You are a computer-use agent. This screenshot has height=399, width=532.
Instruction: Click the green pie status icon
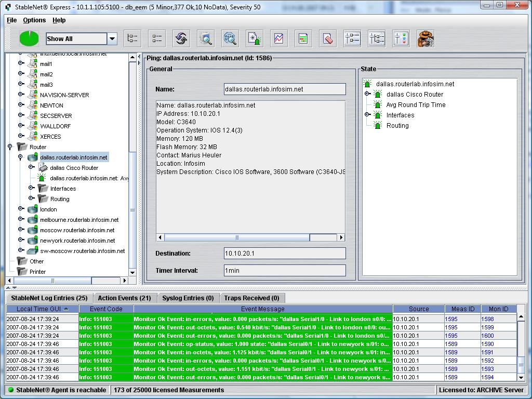coord(29,38)
